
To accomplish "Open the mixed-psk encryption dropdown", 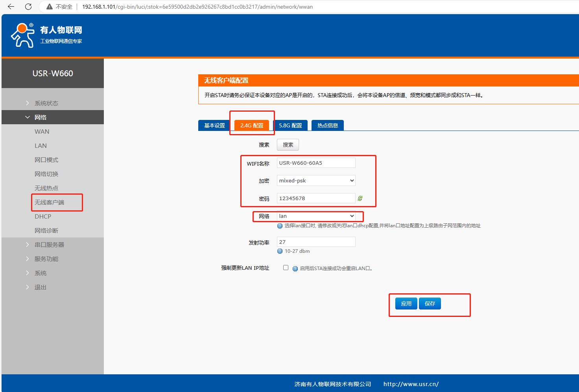I will point(316,180).
